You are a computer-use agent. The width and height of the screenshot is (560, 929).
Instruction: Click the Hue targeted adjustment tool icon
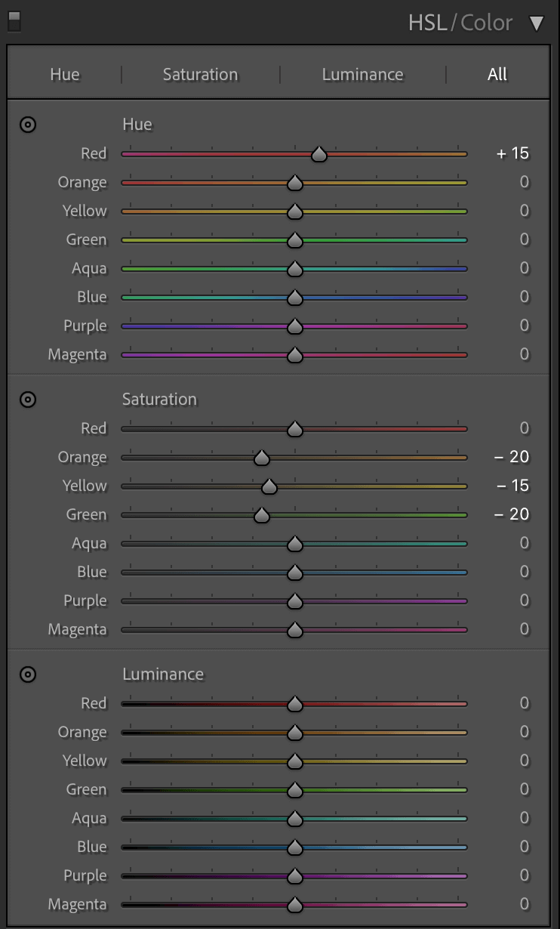(28, 125)
